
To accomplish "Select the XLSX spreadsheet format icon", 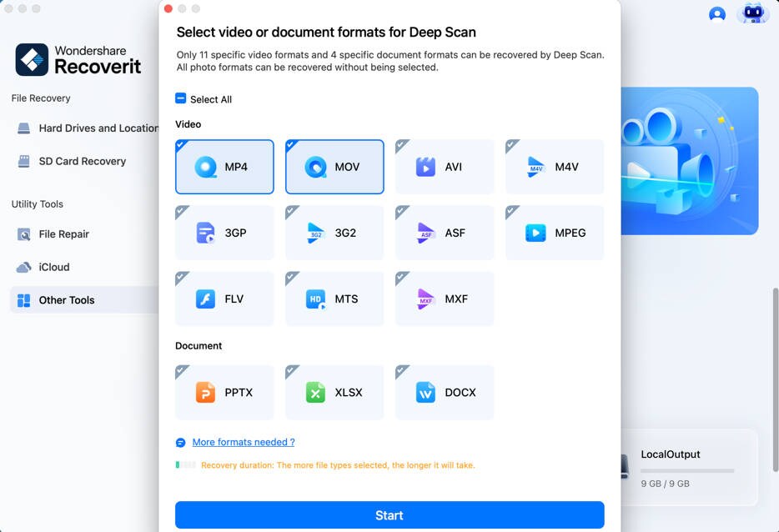I will click(x=334, y=392).
